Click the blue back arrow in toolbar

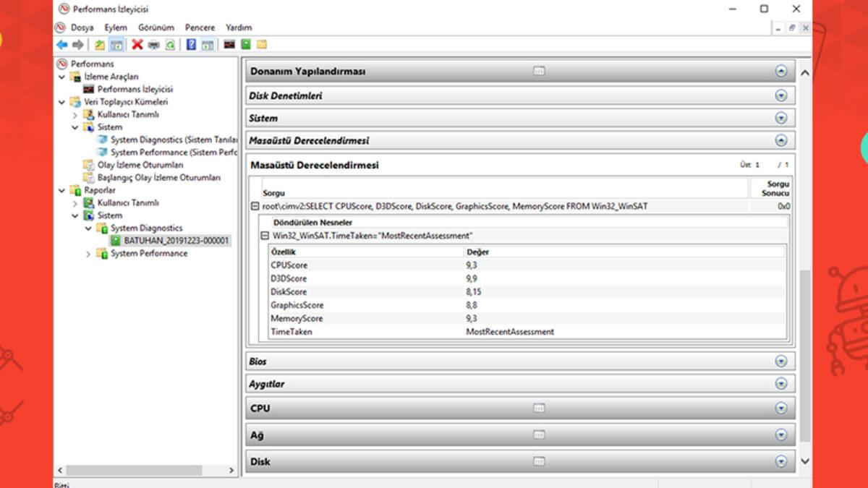click(x=62, y=45)
